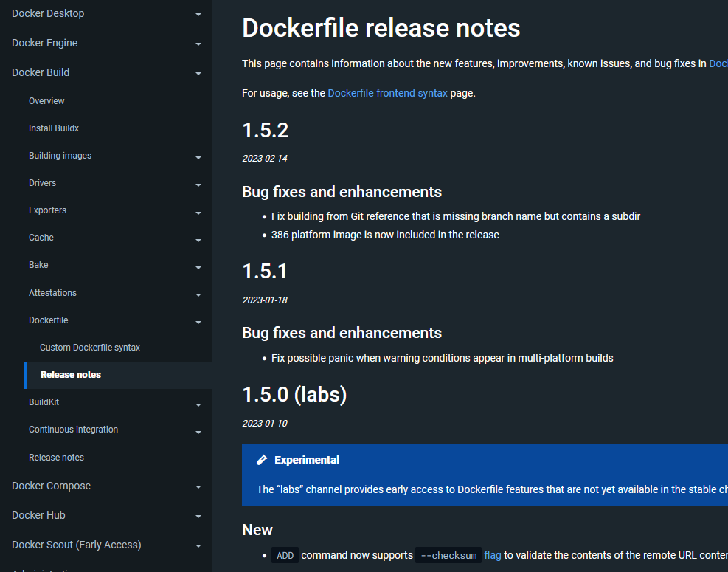The image size is (728, 572).
Task: Open Cache in the sidebar
Action: coord(41,238)
